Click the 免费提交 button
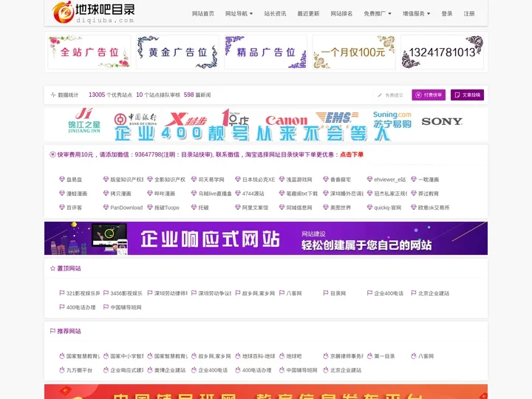Screen dimensions: 532x399 pyautogui.click(x=390, y=95)
